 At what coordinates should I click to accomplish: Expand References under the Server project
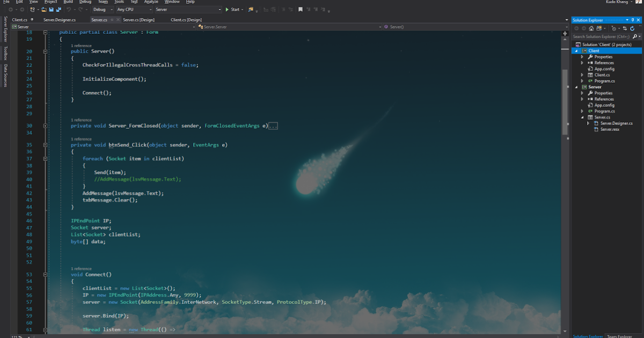582,99
